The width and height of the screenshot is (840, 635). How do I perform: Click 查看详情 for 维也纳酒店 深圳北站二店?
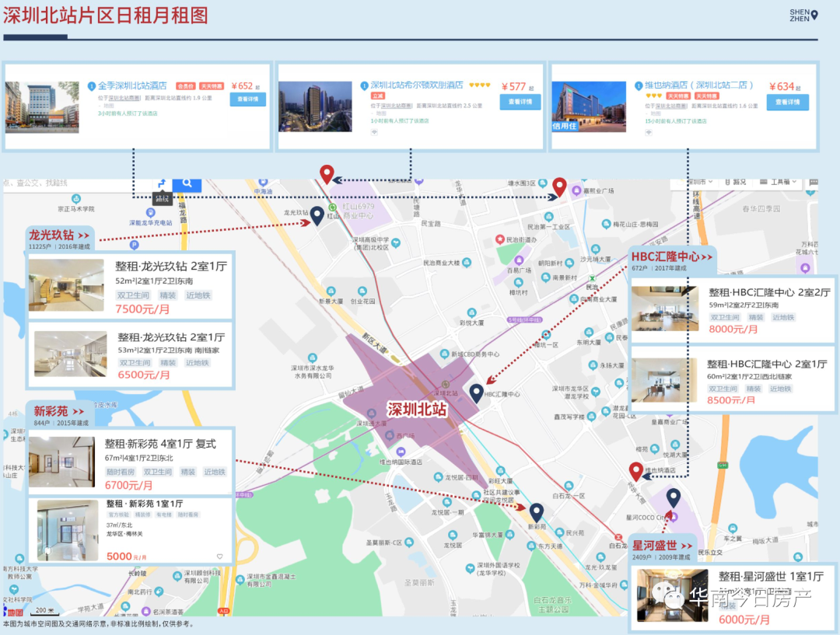[787, 103]
